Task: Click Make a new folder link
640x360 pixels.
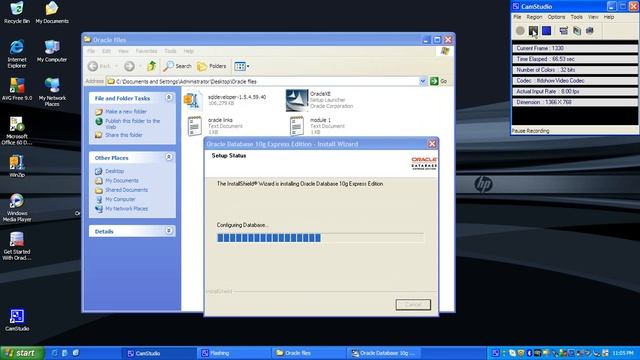Action: coord(126,111)
